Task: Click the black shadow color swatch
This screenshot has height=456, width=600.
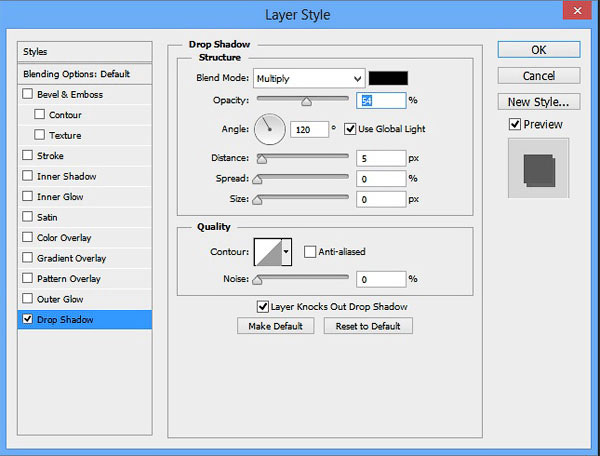Action: point(388,78)
